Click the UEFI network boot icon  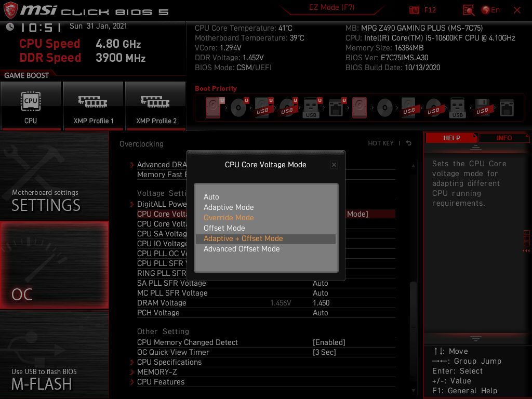click(x=337, y=108)
